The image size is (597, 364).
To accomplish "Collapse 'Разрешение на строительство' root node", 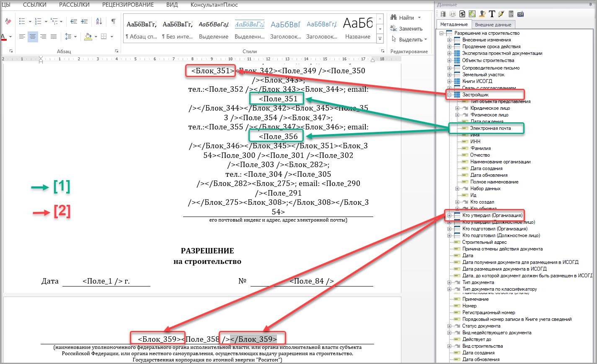I will [441, 33].
